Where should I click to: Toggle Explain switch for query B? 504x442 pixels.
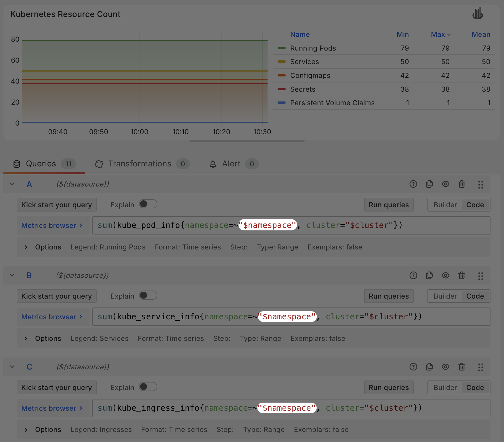tap(148, 295)
